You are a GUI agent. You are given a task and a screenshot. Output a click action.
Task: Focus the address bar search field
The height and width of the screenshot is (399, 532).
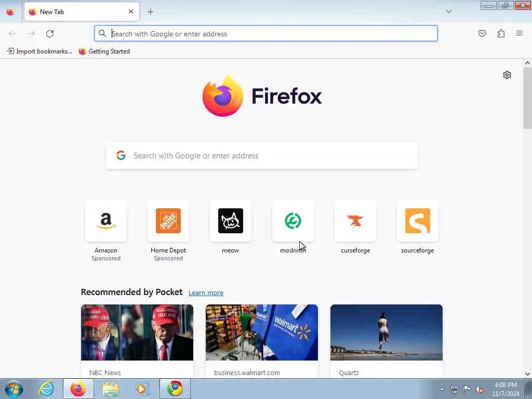tap(265, 34)
